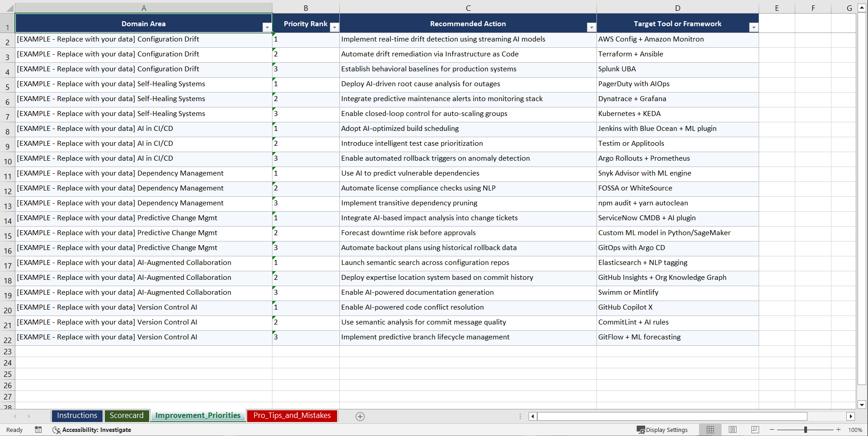
Task: Open the Domain Area filter dropdown
Action: pyautogui.click(x=267, y=28)
